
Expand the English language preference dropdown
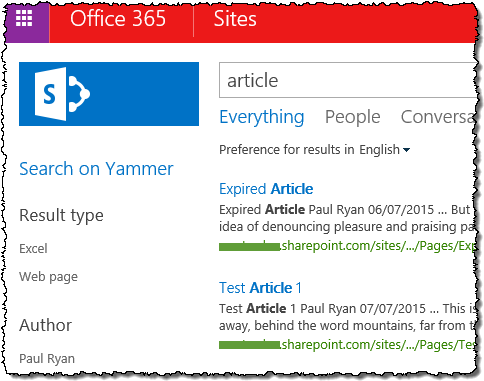[x=384, y=150]
